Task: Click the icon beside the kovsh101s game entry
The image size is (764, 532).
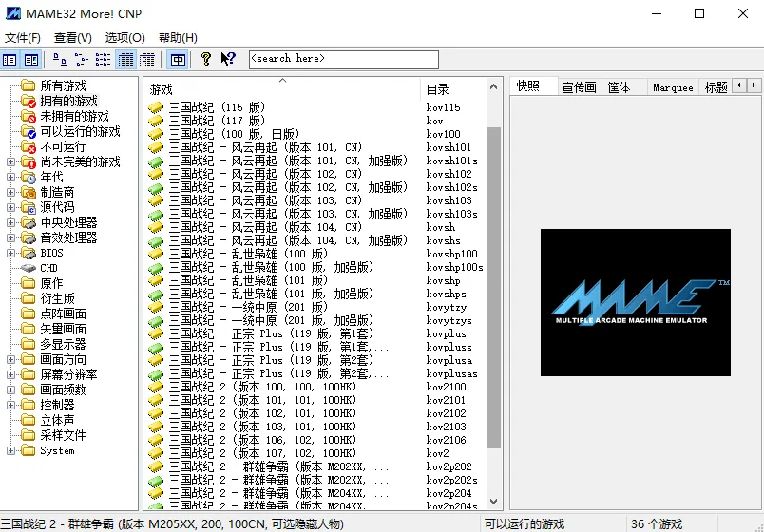Action: (157, 161)
